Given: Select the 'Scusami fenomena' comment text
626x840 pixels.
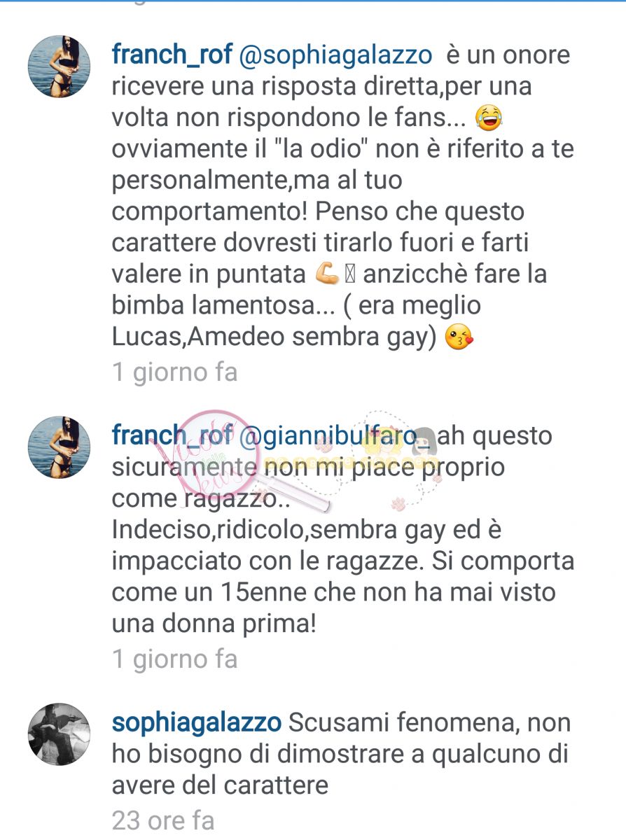Looking at the screenshot, I should 340,753.
